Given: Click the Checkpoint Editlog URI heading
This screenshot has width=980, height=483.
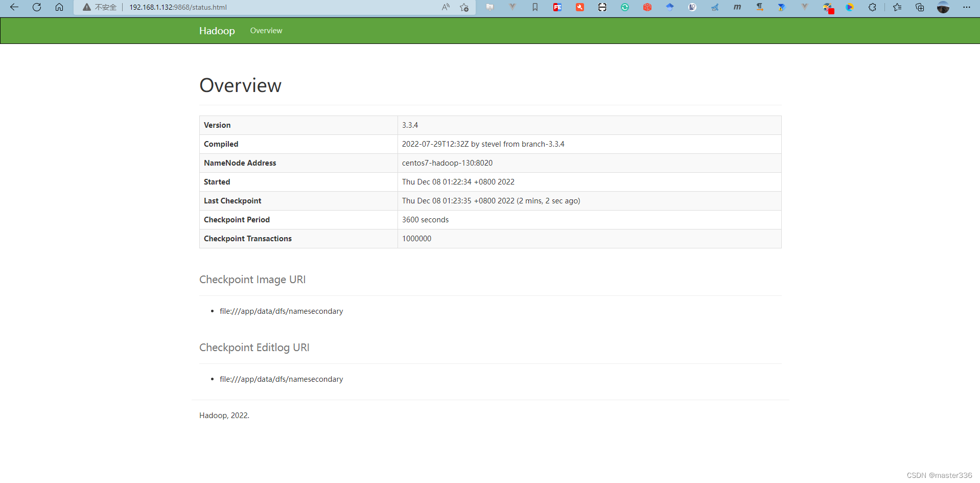Looking at the screenshot, I should pos(254,348).
